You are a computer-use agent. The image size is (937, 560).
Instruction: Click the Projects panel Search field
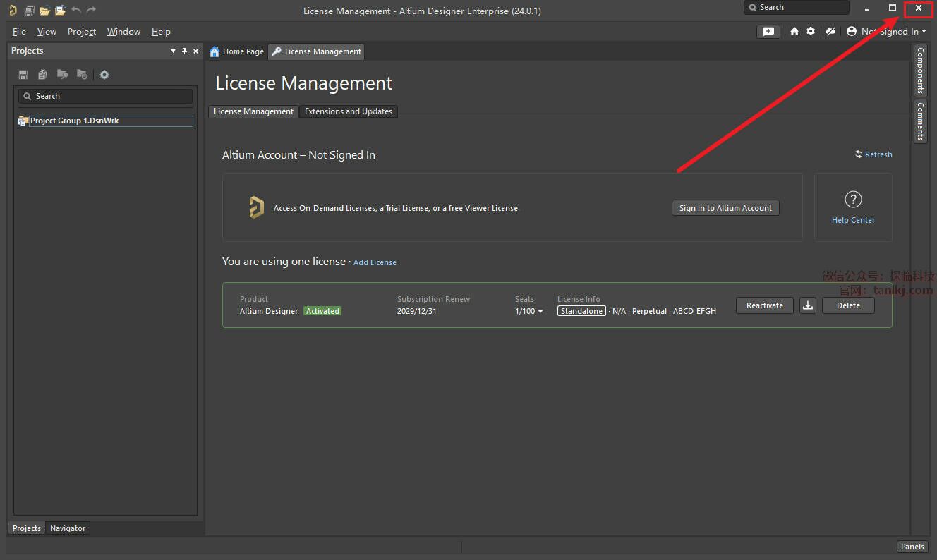(105, 96)
